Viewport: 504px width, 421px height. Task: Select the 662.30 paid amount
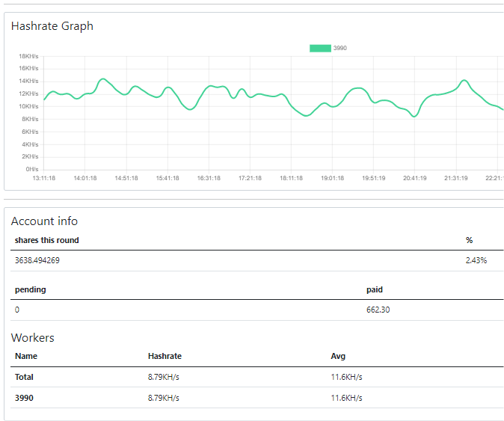[x=378, y=310]
